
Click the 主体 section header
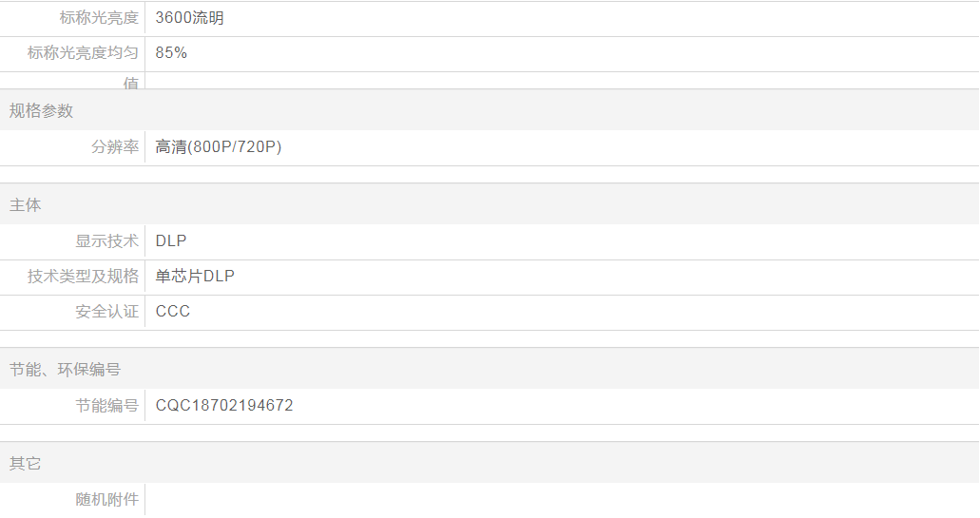tap(26, 205)
